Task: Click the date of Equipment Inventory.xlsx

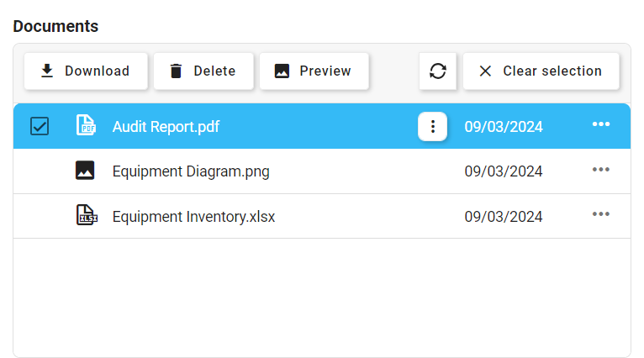Action: point(504,217)
